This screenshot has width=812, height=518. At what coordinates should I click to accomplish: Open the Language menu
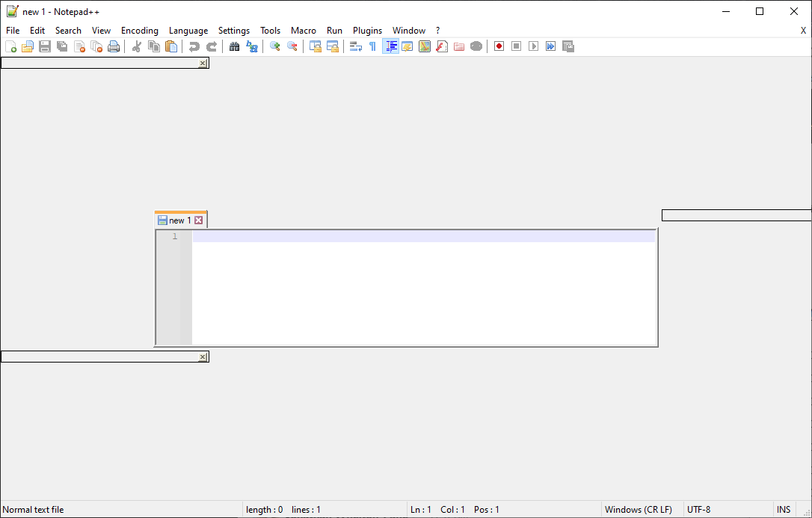188,31
